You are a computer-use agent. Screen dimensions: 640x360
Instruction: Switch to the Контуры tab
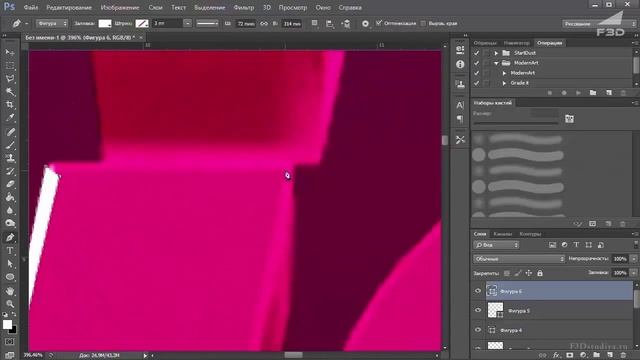pos(530,234)
